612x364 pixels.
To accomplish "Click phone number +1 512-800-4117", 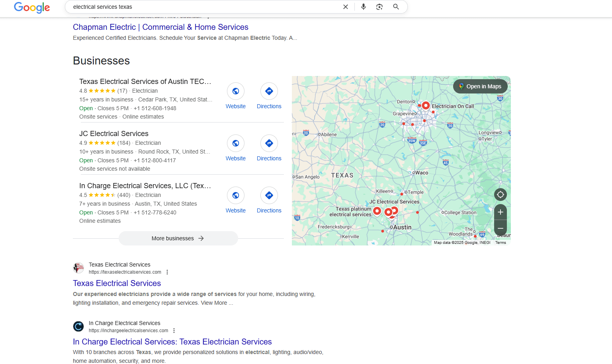I will click(x=155, y=160).
